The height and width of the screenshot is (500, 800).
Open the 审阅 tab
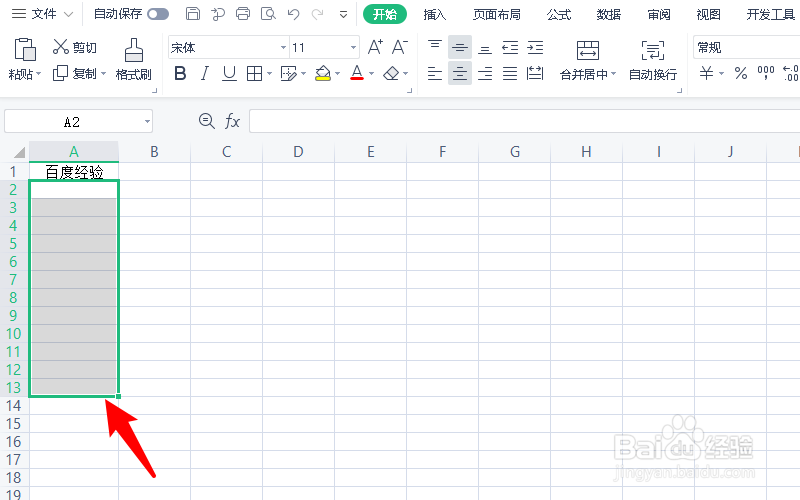coord(659,14)
